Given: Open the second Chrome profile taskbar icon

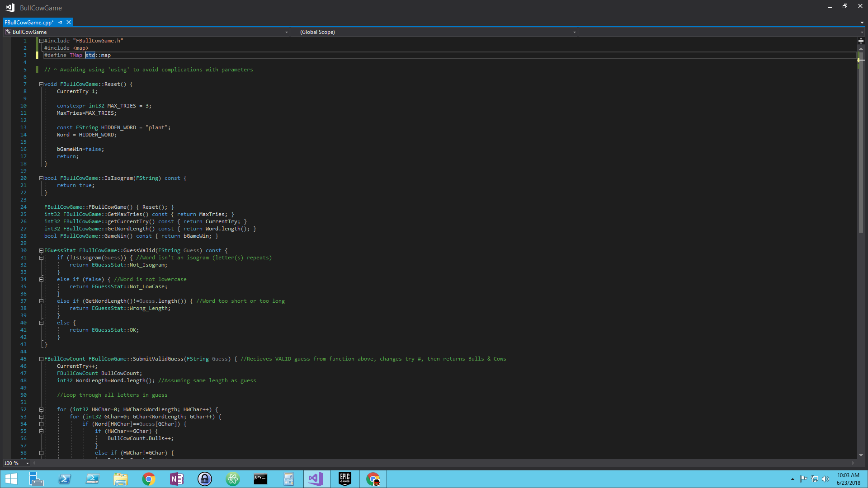Looking at the screenshot, I should (373, 479).
